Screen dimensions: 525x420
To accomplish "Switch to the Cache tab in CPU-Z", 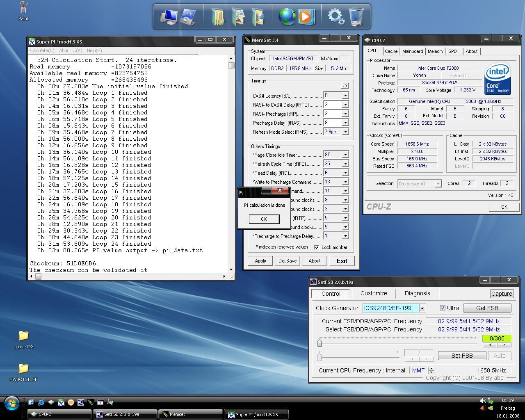I will pos(391,51).
